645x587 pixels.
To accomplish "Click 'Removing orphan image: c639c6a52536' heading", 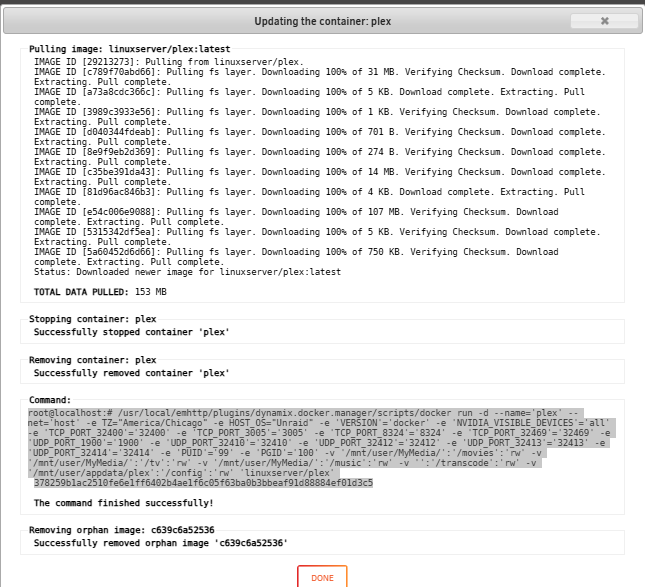I will click(121, 530).
